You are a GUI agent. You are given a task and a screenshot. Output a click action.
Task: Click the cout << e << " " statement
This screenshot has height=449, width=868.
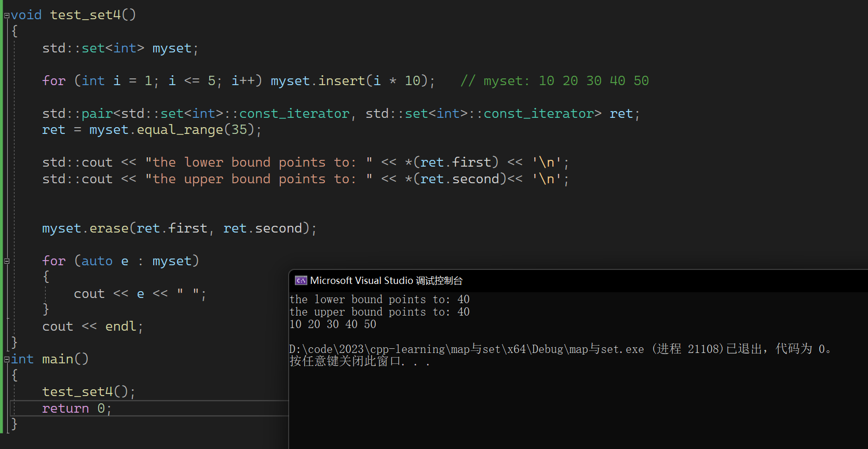pyautogui.click(x=140, y=294)
